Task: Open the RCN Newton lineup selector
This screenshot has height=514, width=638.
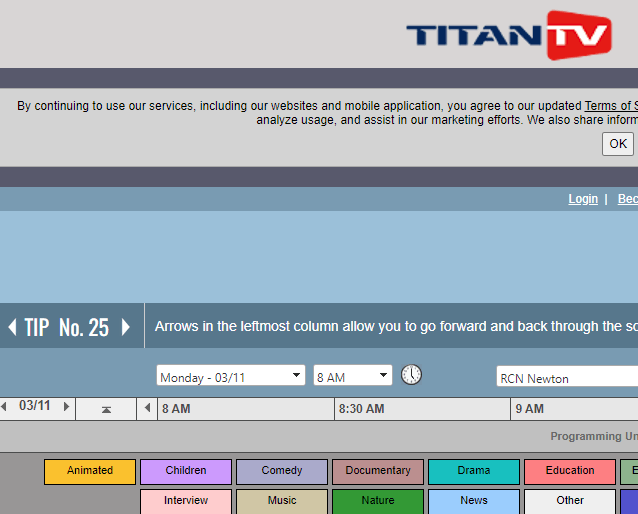Action: tap(567, 376)
